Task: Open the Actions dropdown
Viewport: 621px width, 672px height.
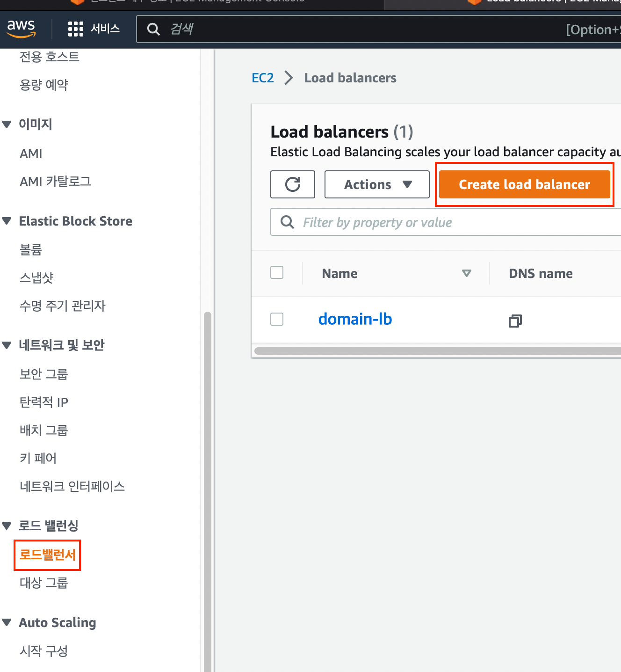Action: click(377, 184)
